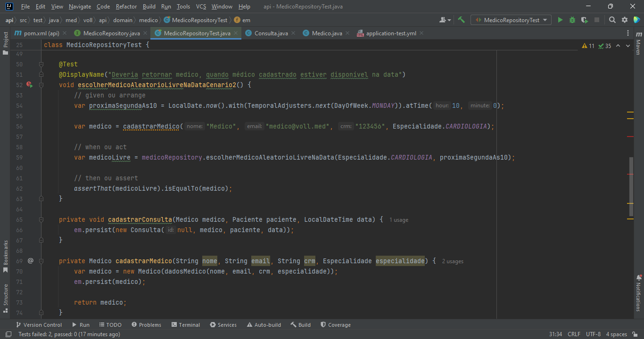Switch to Medico.java tab
The width and height of the screenshot is (644, 339).
327,33
